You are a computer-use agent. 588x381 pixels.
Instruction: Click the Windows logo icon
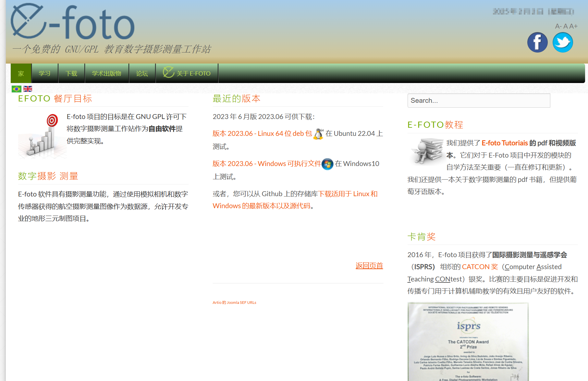(327, 164)
